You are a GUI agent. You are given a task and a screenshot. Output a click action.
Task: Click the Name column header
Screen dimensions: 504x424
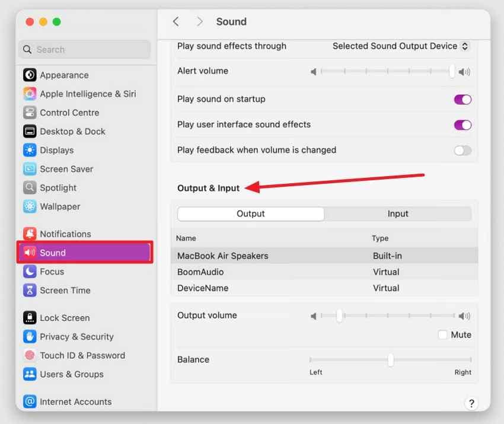186,238
